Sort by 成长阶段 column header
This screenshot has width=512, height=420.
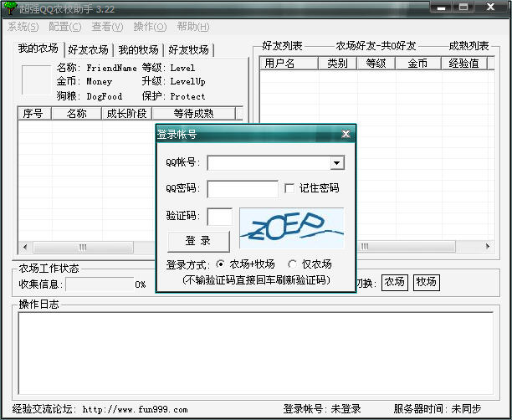click(x=126, y=113)
